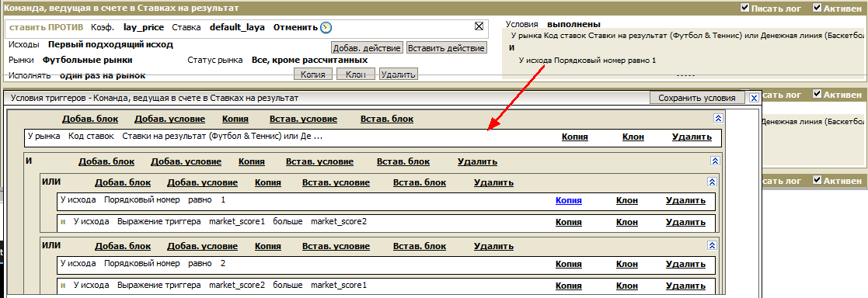Click the Добав. действие button

click(x=367, y=47)
